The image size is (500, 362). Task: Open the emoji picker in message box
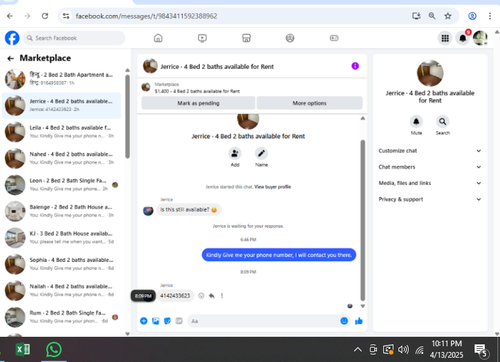344,321
